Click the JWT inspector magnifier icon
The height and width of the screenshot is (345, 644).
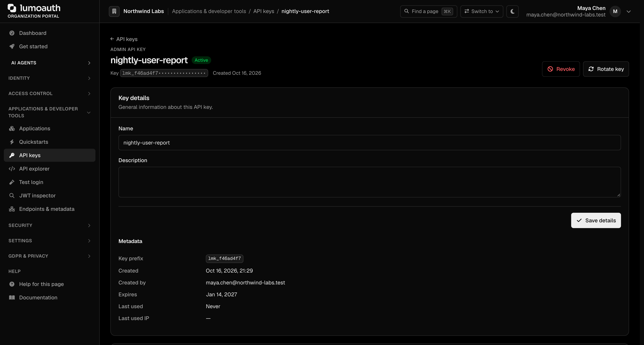tap(12, 195)
